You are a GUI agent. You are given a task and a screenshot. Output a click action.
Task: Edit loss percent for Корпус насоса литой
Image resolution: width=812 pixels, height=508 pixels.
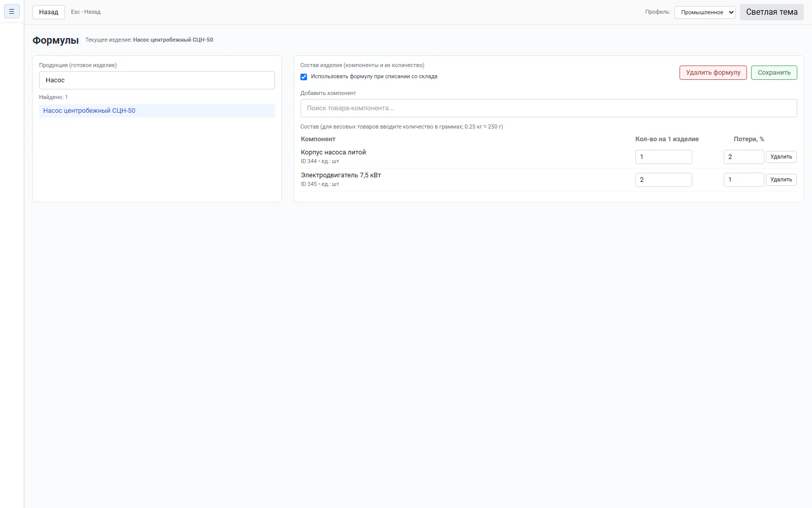tap(743, 157)
